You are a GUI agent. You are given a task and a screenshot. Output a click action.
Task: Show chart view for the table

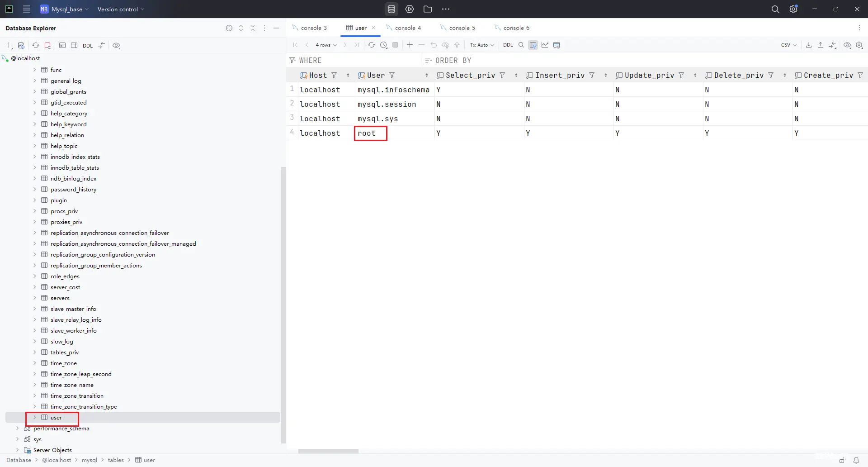(x=545, y=45)
